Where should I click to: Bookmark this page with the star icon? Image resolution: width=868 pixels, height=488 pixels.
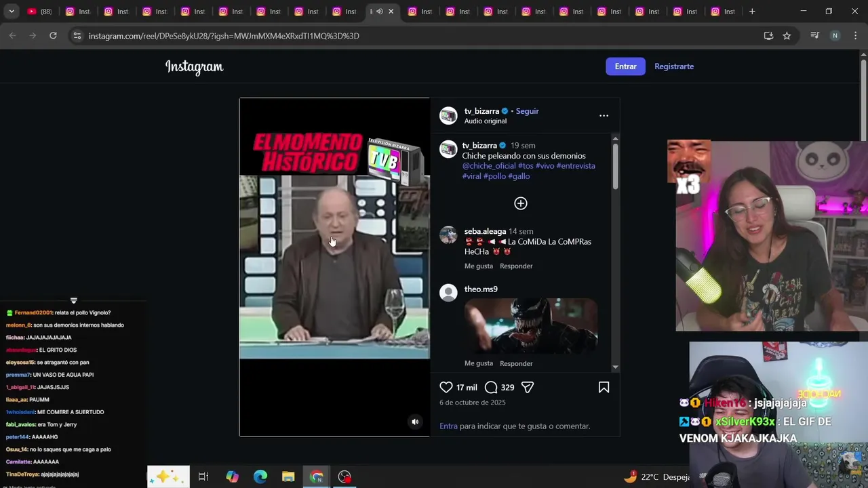787,36
